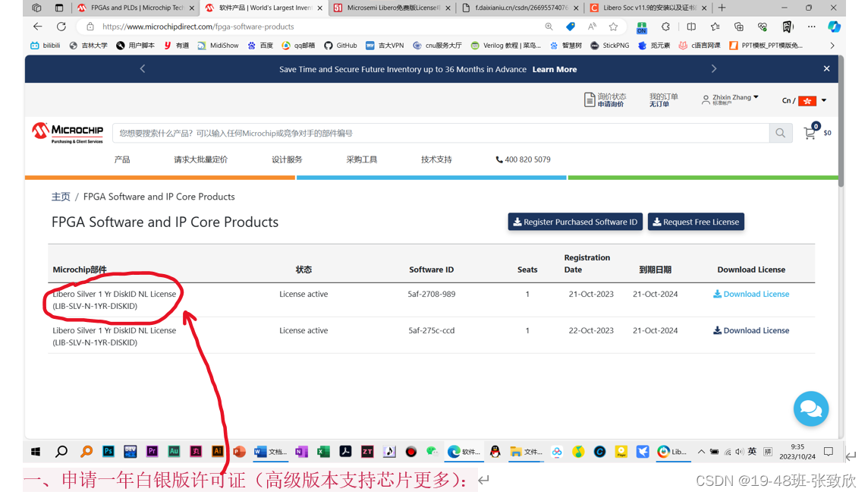Open the 采购工具 menu
Viewport: 868px width, 495px height.
pyautogui.click(x=361, y=159)
